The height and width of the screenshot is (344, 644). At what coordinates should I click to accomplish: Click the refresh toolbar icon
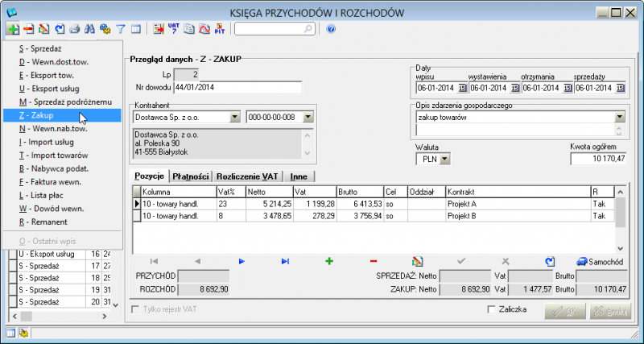click(60, 29)
